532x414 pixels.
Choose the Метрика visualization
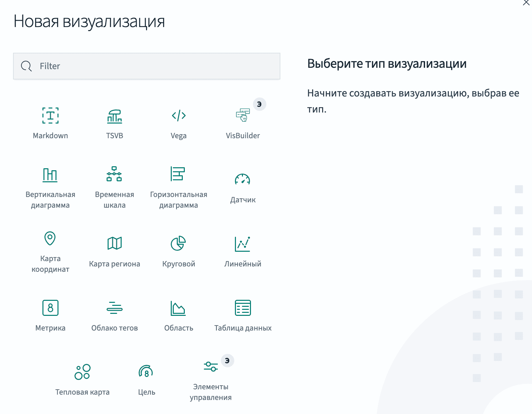click(50, 308)
